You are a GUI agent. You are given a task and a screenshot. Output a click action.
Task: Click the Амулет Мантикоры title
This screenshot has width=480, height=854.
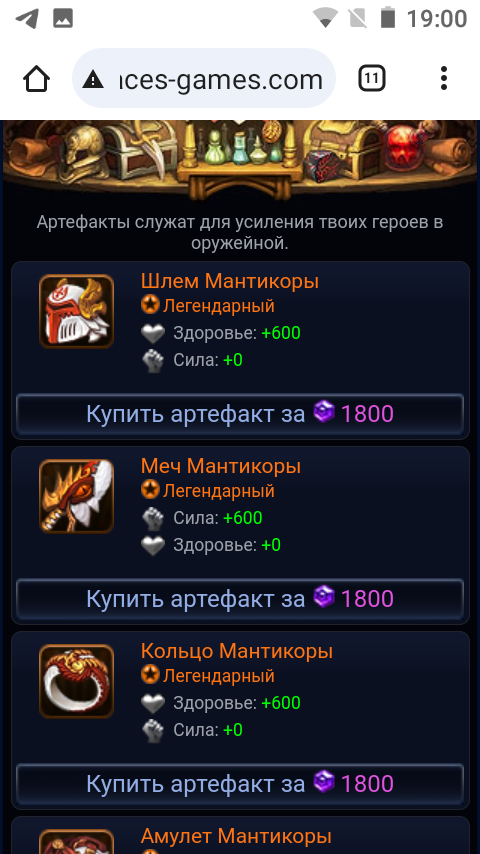tap(236, 836)
